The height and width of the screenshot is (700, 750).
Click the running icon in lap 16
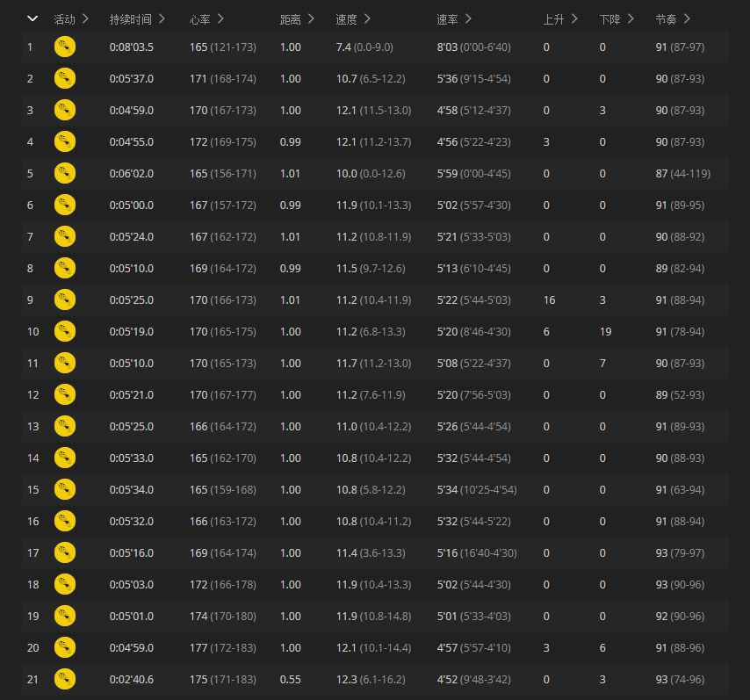[65, 521]
